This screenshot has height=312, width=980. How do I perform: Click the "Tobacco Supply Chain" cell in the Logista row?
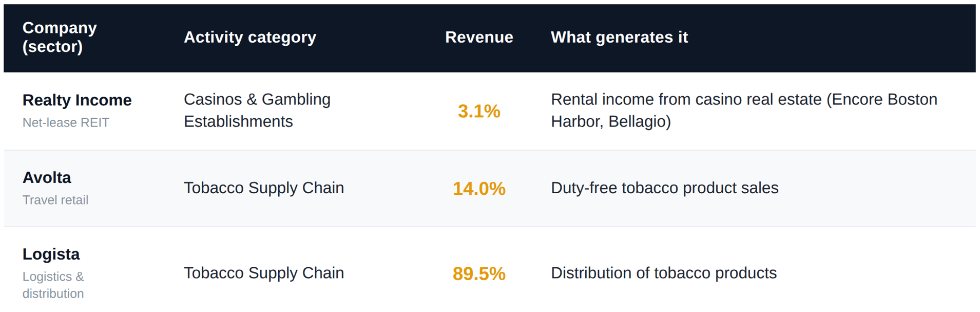point(264,273)
